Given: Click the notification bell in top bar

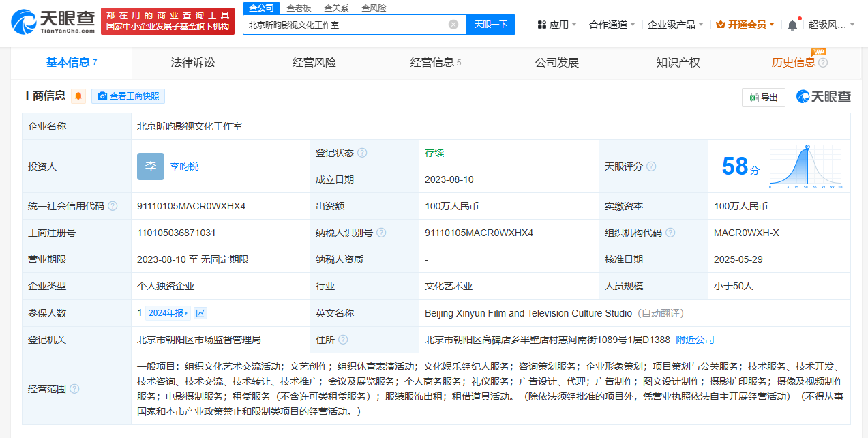Looking at the screenshot, I should point(792,25).
